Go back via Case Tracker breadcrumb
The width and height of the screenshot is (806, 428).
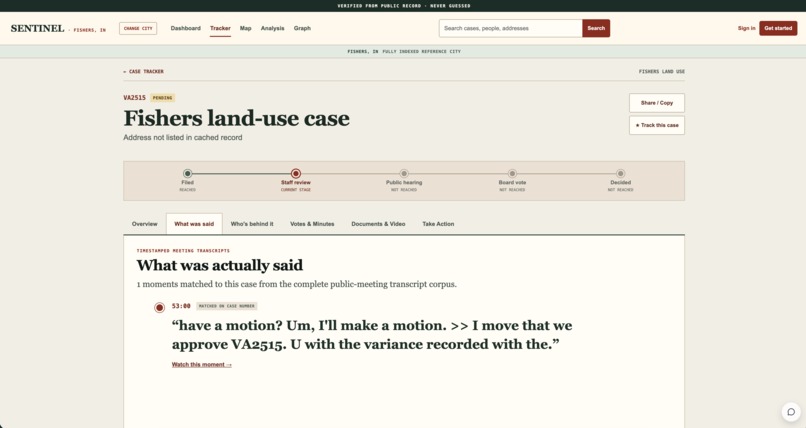143,71
